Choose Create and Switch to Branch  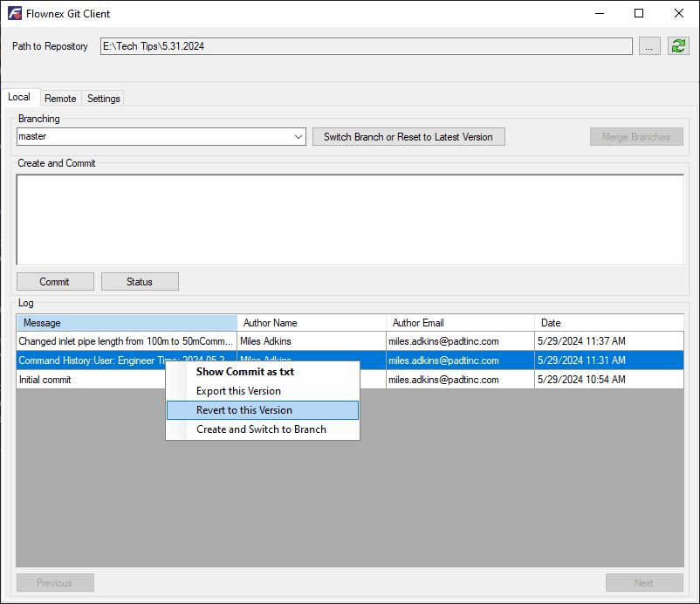[263, 429]
